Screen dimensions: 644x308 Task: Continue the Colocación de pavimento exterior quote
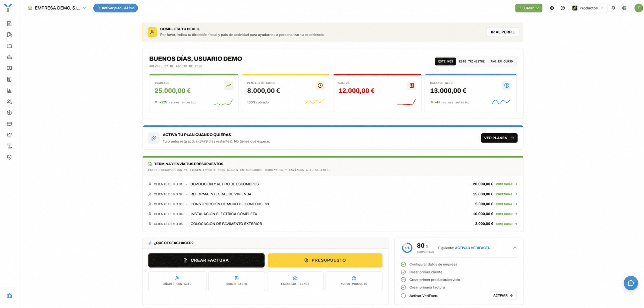coord(507,224)
